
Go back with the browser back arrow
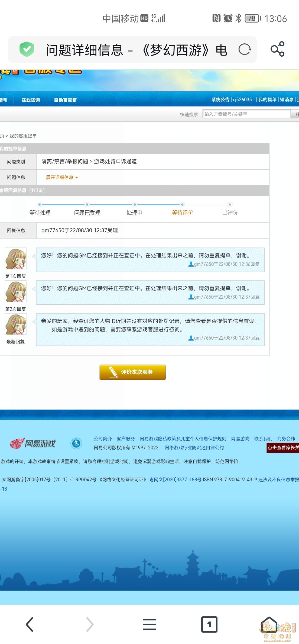tap(30, 624)
